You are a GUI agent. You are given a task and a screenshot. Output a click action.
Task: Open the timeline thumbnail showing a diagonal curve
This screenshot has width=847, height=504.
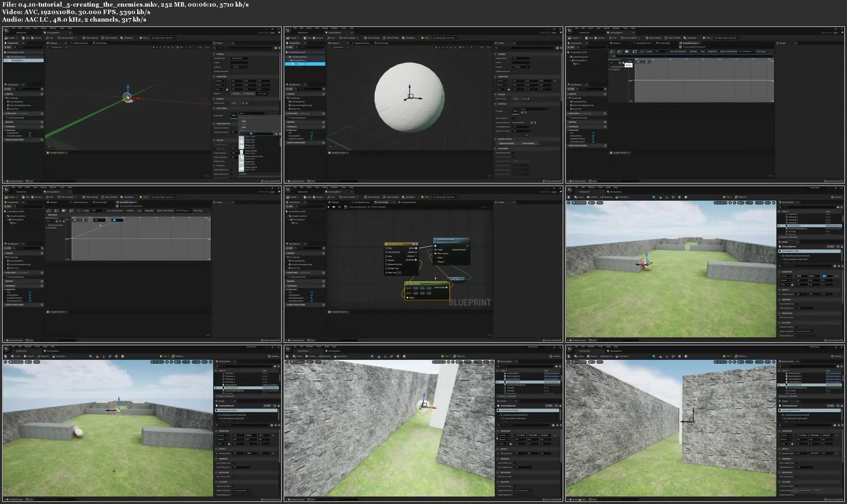142,264
